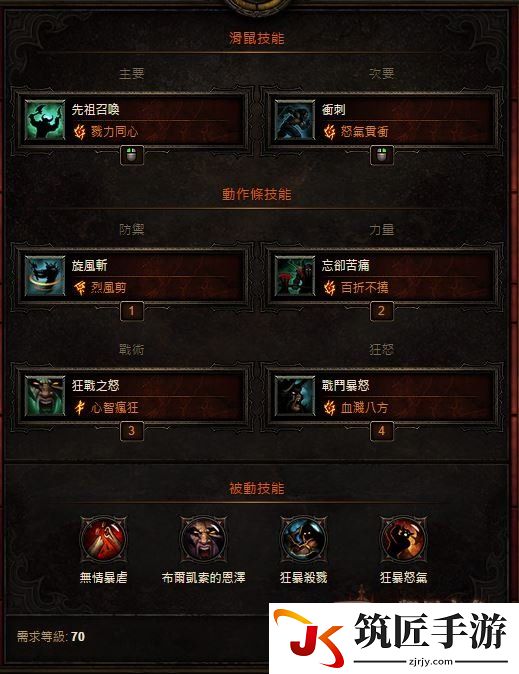Viewport: 519px width, 674px height.
Task: Click the 先祖召喚 skill icon
Action: pos(45,120)
